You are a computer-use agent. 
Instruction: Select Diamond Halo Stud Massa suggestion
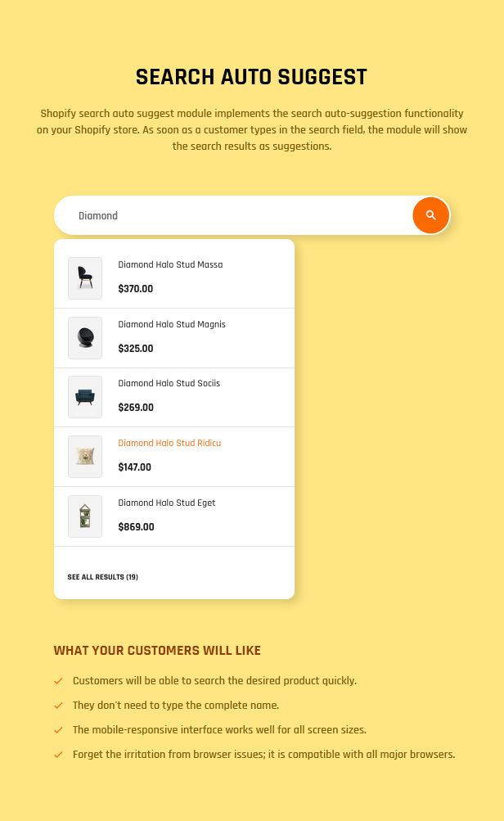(170, 265)
